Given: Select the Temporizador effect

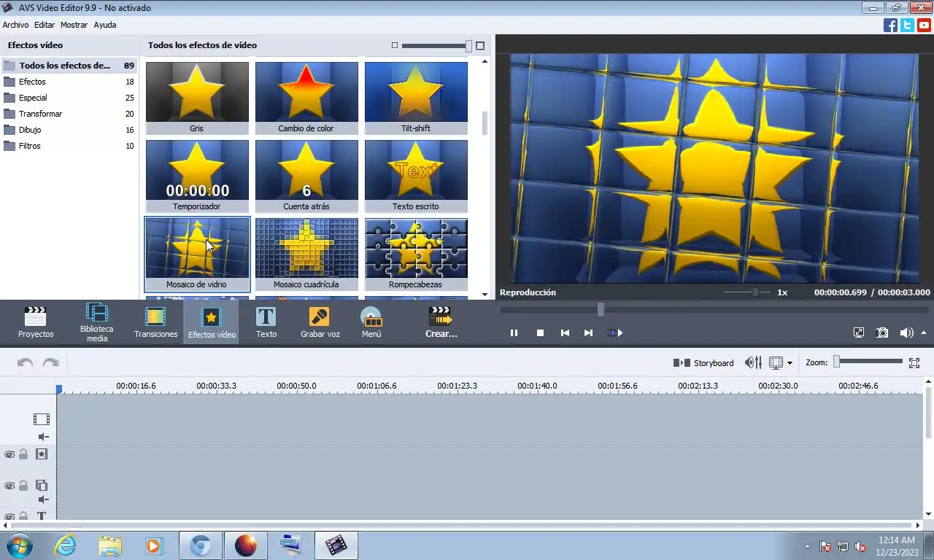Looking at the screenshot, I should coord(197,176).
